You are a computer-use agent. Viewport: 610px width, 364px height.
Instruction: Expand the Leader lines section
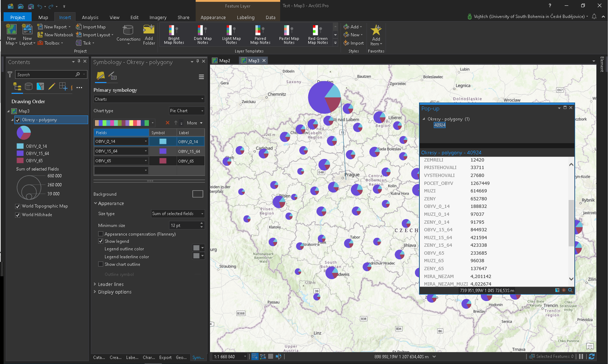click(x=111, y=285)
